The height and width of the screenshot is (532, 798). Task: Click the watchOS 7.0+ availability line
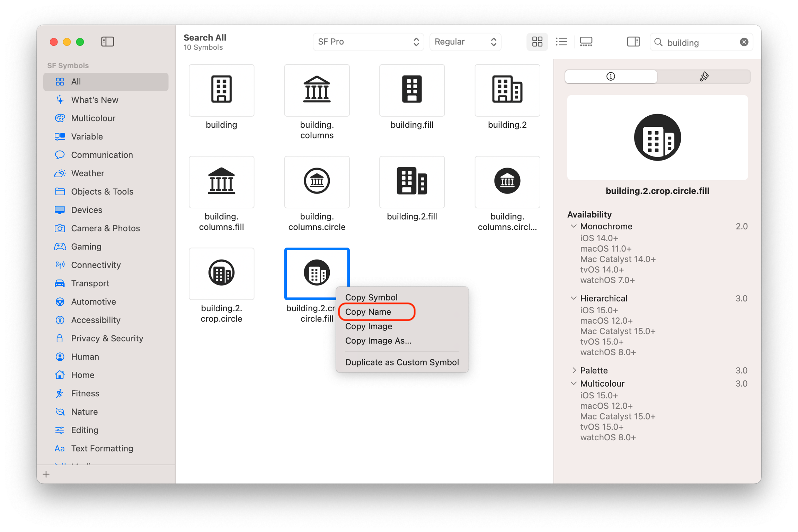click(x=608, y=280)
